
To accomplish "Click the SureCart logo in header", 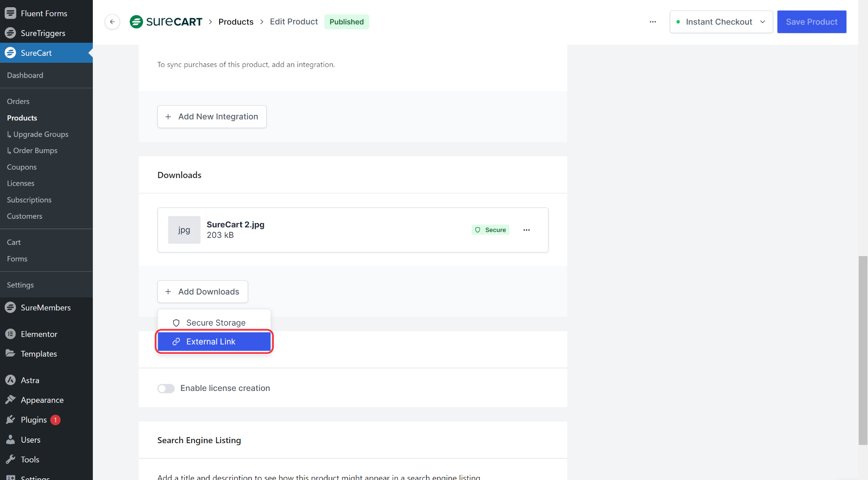I will 166,22.
